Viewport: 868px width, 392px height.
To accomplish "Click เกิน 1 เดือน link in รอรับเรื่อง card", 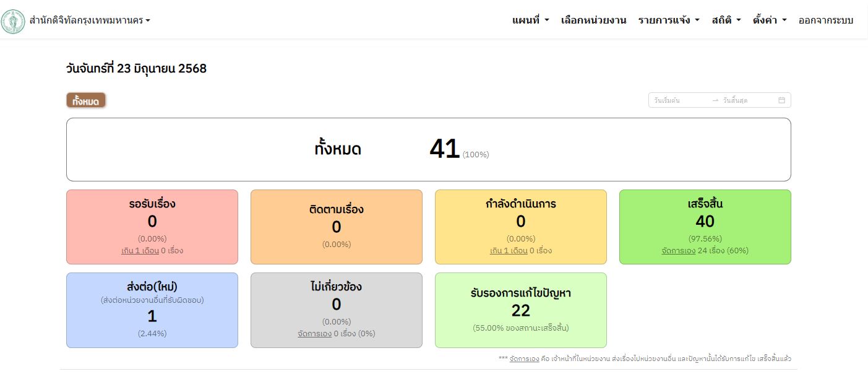I will [140, 251].
